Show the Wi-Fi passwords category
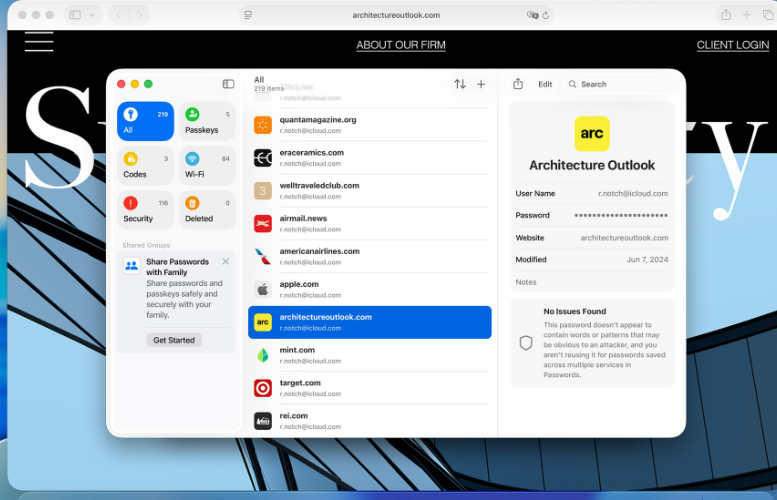 207,166
